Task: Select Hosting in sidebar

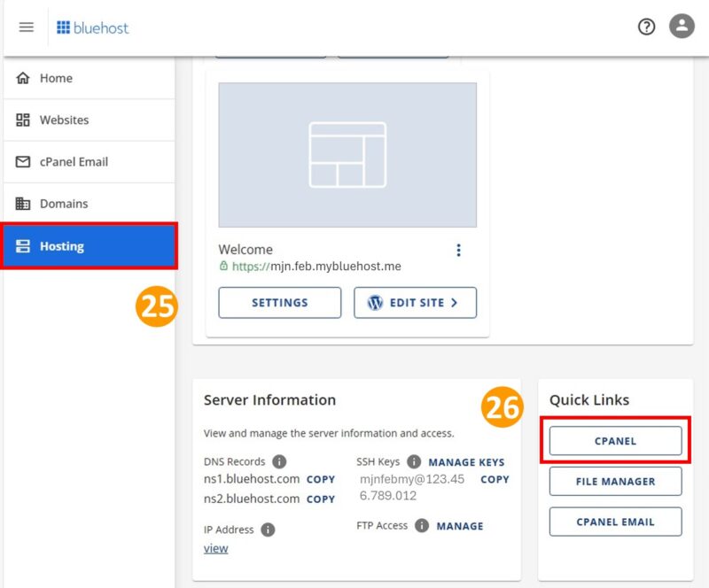Action: pyautogui.click(x=90, y=246)
